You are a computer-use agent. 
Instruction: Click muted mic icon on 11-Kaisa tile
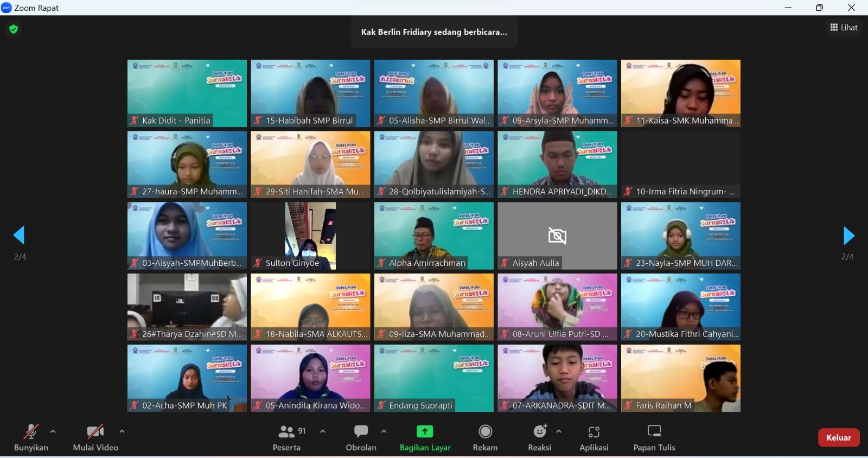628,120
